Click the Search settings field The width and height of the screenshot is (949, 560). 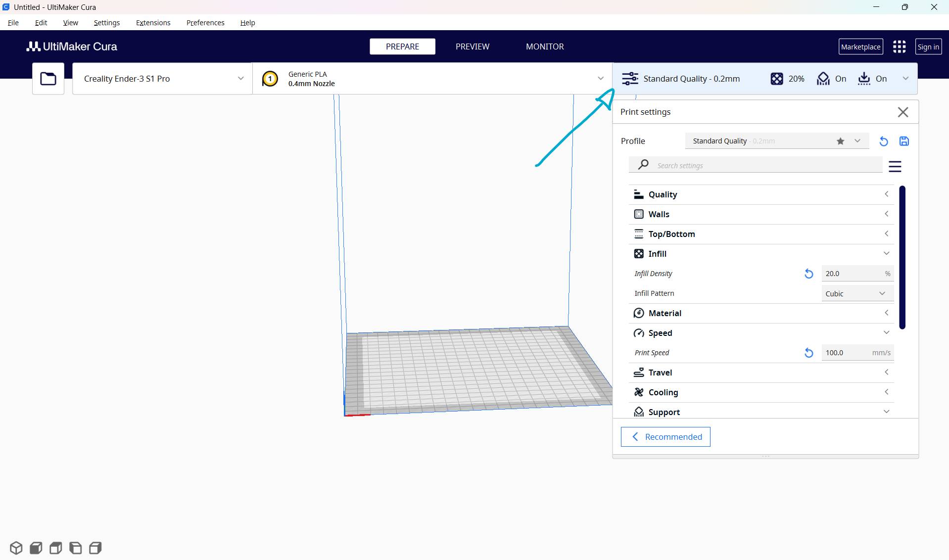[x=756, y=165]
